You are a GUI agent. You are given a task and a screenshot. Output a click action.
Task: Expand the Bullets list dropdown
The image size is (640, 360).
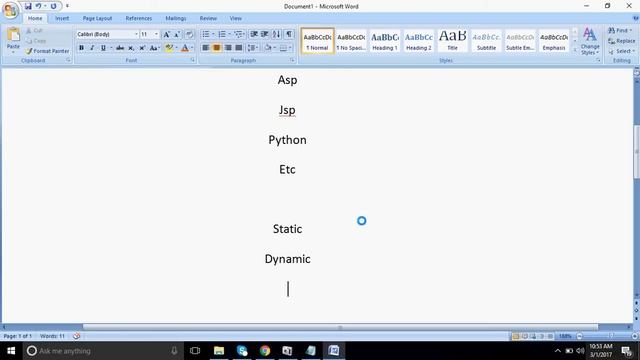(x=213, y=34)
